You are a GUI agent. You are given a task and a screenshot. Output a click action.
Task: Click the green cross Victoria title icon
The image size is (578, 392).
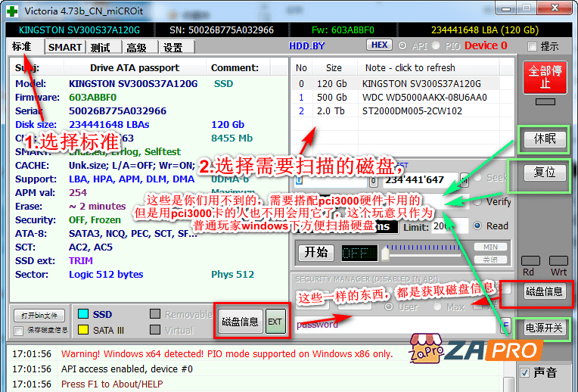tap(11, 10)
